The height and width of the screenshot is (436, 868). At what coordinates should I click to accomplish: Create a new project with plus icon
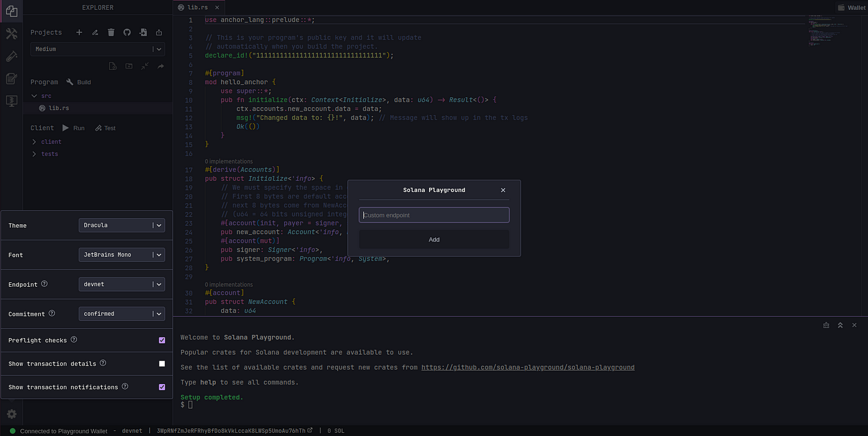(79, 32)
